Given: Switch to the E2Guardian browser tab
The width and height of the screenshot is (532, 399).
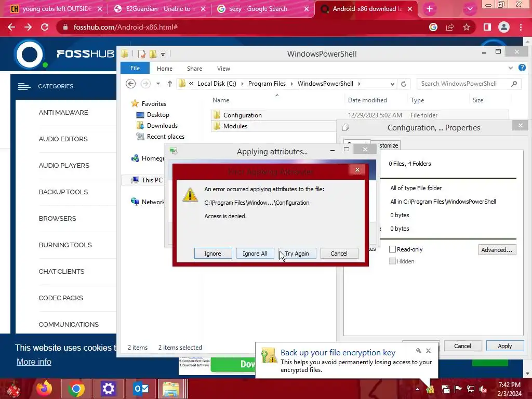Looking at the screenshot, I should click(x=159, y=9).
